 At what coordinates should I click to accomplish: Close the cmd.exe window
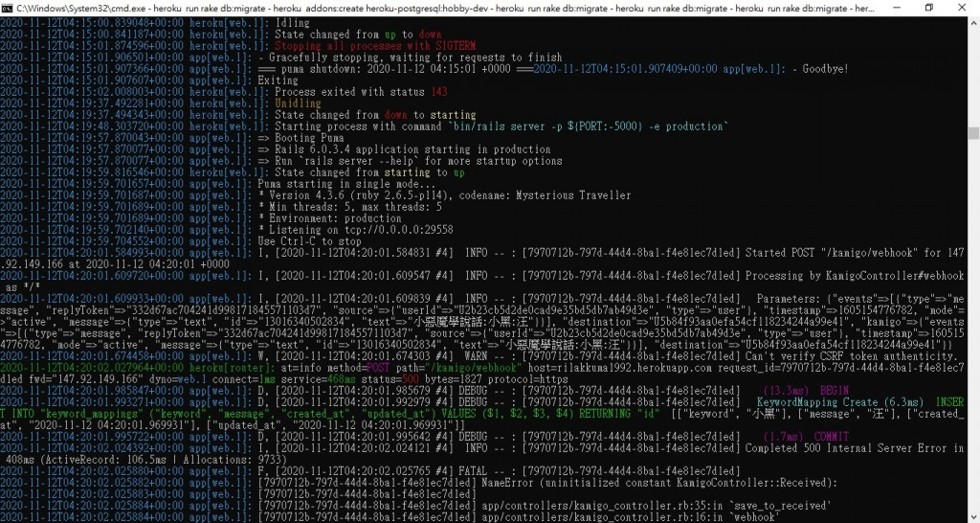[x=962, y=8]
